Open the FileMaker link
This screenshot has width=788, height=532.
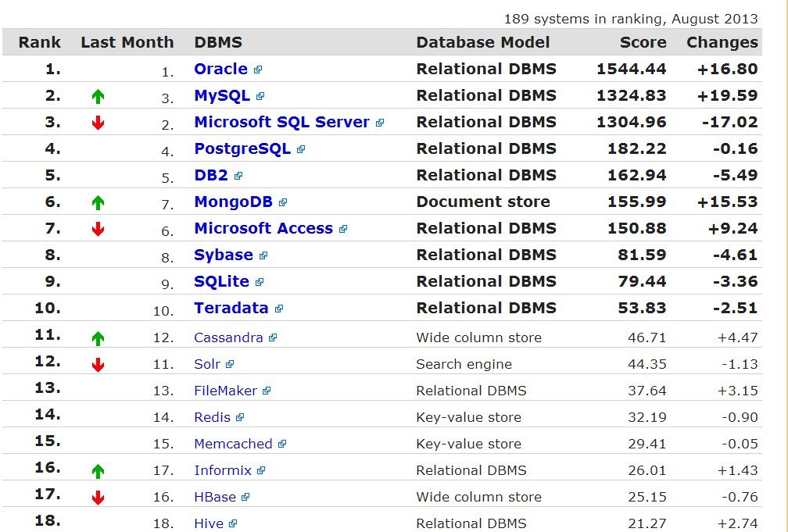coord(225,391)
